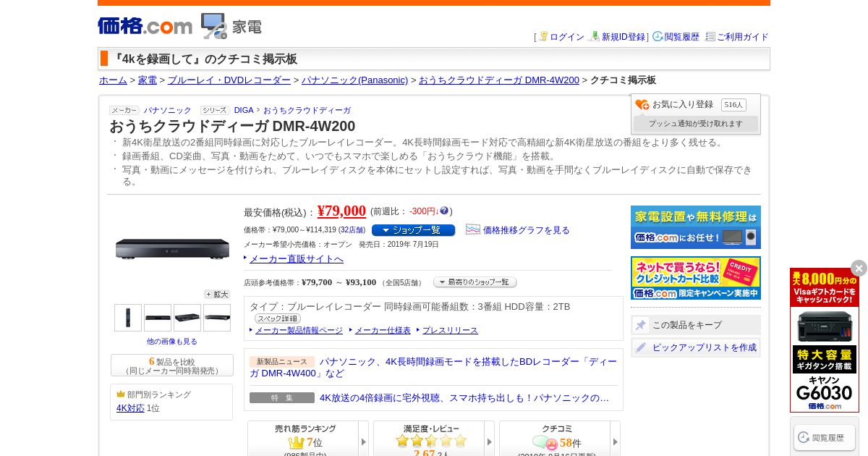
Task: Click the review star rating icons
Action: click(x=431, y=441)
